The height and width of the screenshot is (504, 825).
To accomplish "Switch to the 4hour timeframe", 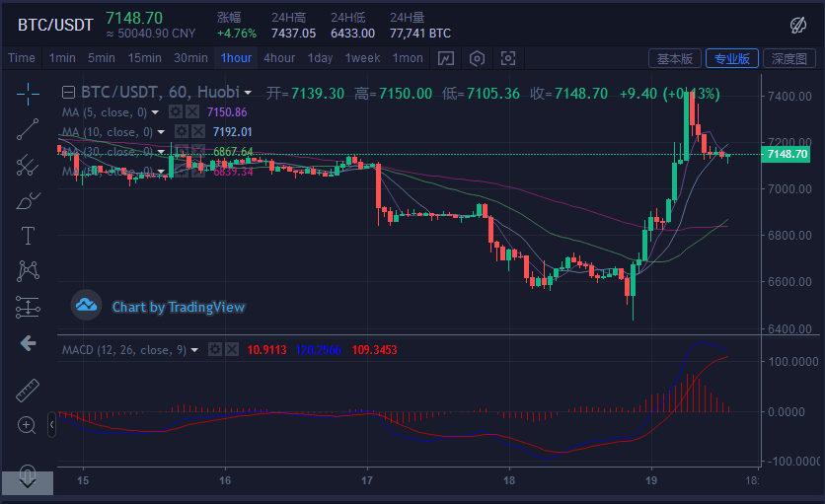I will click(279, 58).
